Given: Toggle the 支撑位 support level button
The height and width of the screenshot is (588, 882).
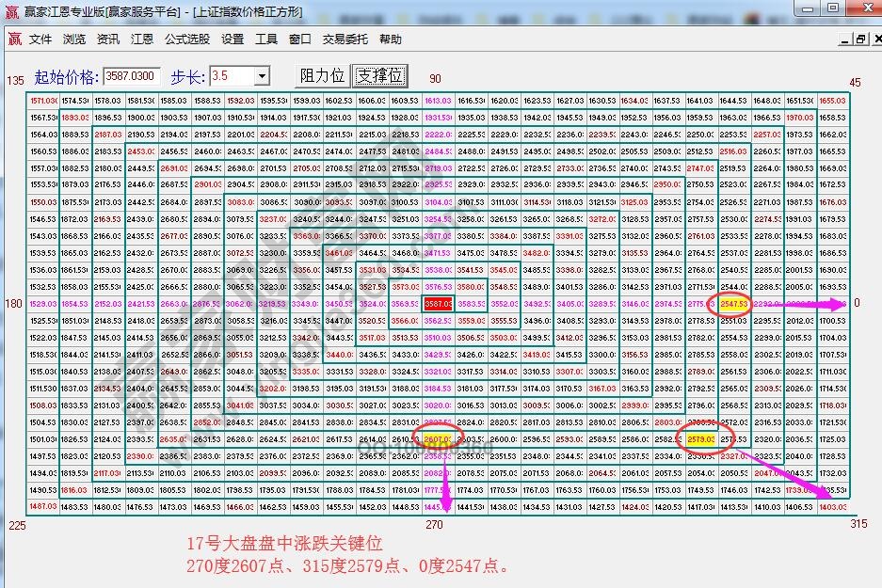Looking at the screenshot, I should pyautogui.click(x=377, y=75).
